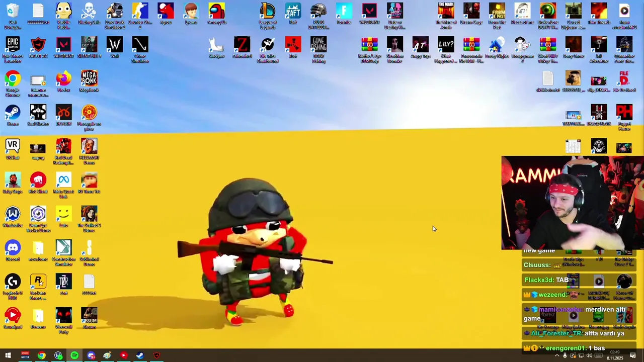Viewport: 644px width, 362px height.
Task: Open League of Legends shortcut
Action: click(268, 16)
